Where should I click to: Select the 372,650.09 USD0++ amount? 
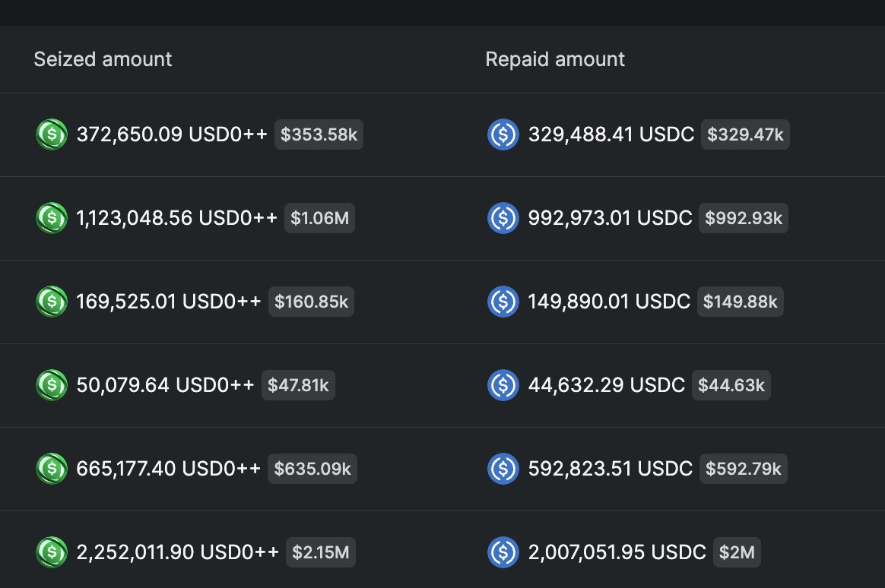click(x=172, y=134)
